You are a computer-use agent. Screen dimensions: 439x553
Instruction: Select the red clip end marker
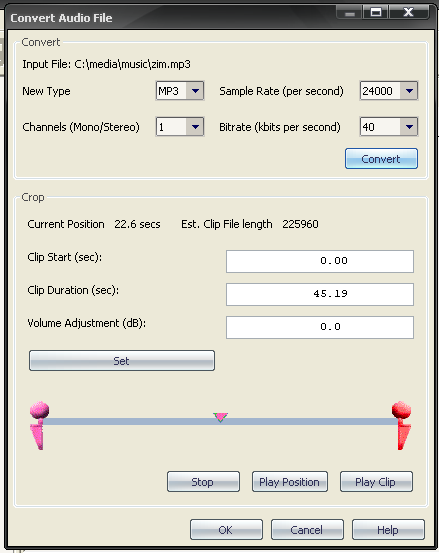[x=402, y=425]
